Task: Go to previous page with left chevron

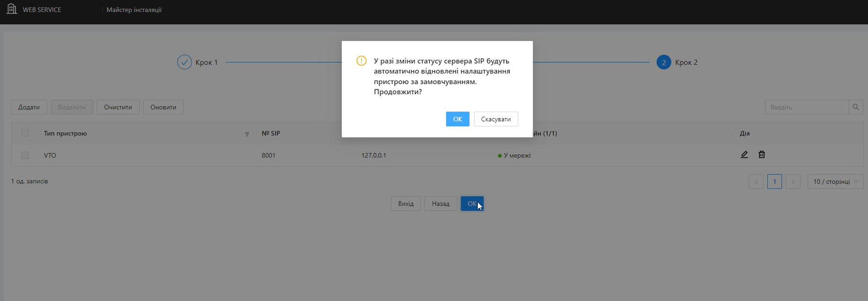Action: [x=756, y=182]
